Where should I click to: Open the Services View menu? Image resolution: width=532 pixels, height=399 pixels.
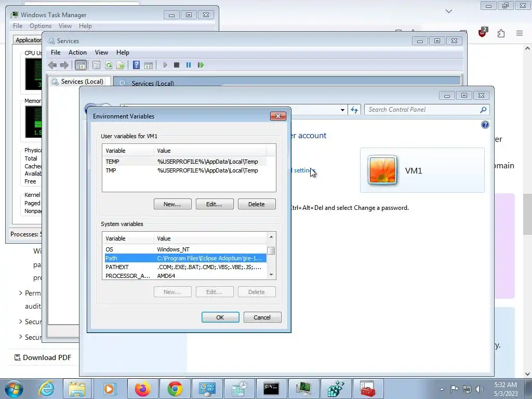coord(101,52)
